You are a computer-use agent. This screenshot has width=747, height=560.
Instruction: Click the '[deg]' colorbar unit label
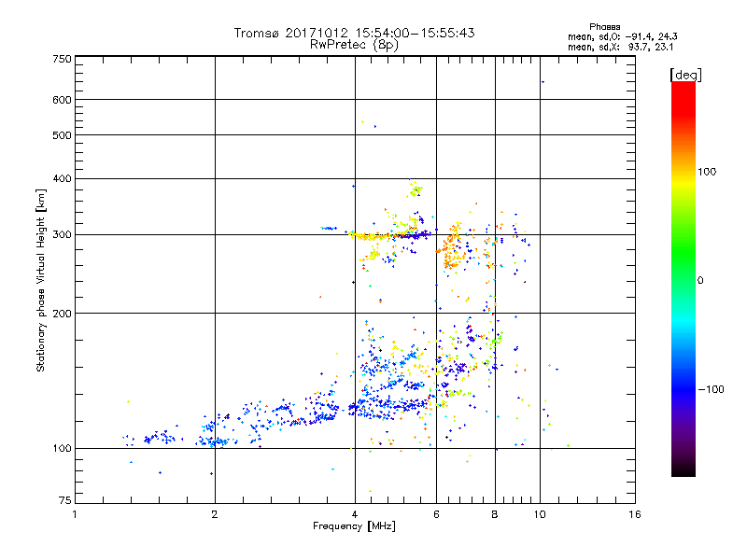point(685,75)
